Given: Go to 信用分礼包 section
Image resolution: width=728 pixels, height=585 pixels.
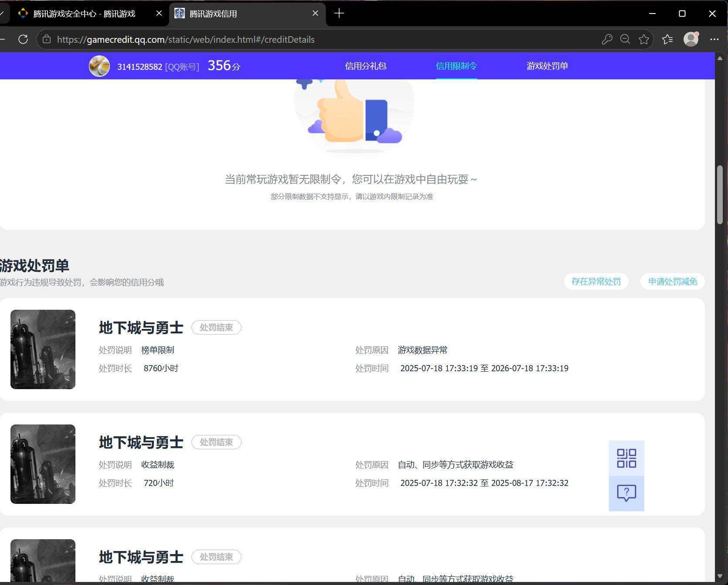Looking at the screenshot, I should [366, 66].
